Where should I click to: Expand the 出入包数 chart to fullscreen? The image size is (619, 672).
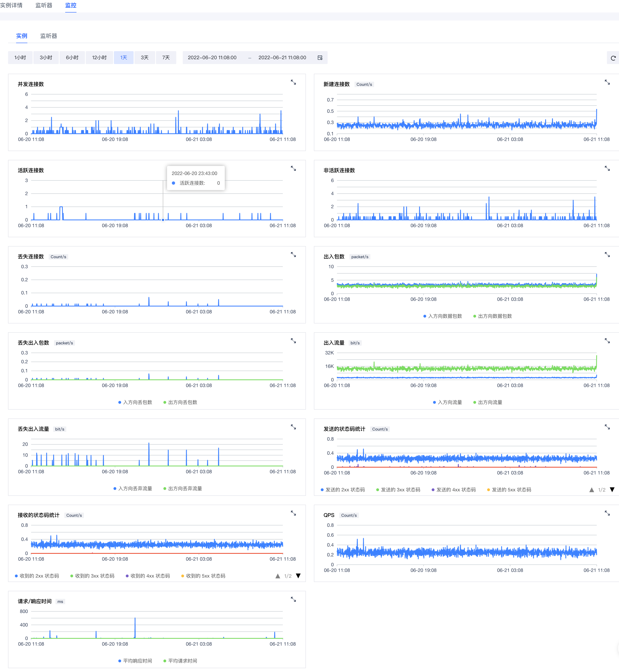tap(607, 255)
